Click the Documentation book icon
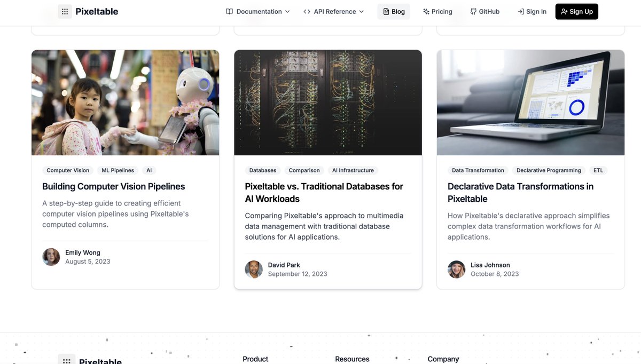Screen dimensions: 641x364 click(229, 12)
